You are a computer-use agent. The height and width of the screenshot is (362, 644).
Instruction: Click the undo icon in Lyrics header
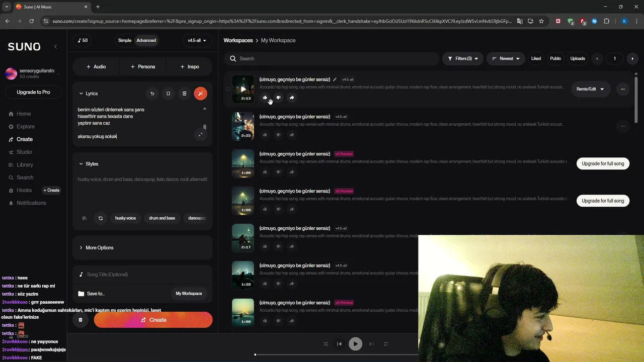[152, 94]
